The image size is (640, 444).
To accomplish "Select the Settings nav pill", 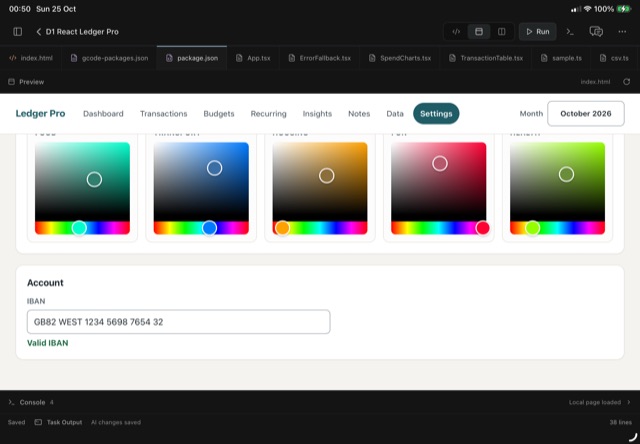I will 436,114.
